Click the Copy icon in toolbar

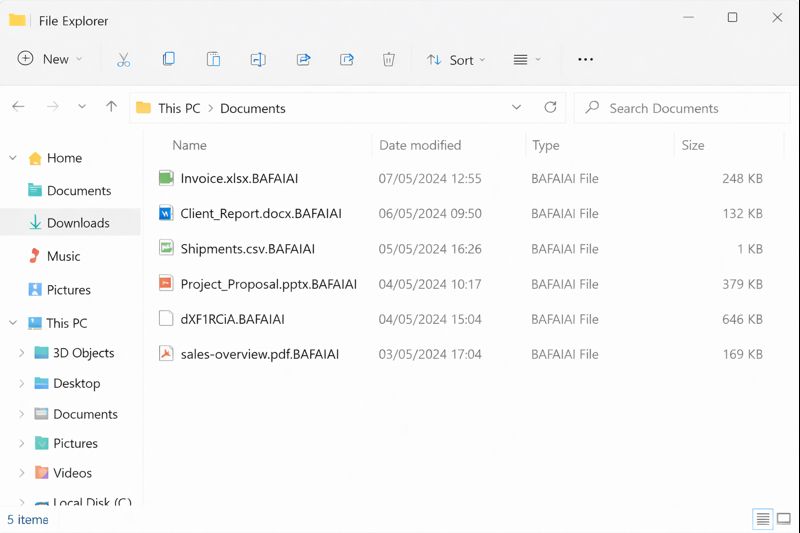(168, 59)
